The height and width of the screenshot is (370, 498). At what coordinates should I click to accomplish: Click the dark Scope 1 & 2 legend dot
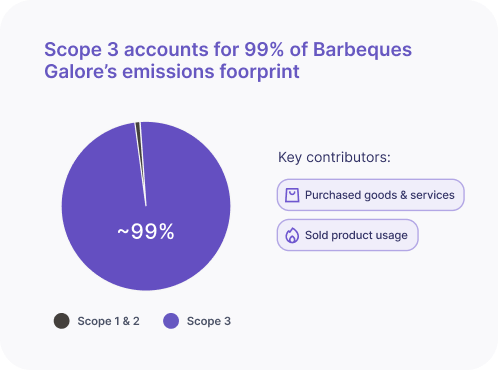[x=62, y=321]
